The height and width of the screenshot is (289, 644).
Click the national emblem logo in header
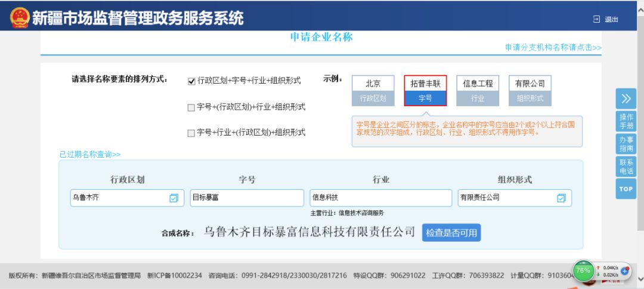point(19,18)
